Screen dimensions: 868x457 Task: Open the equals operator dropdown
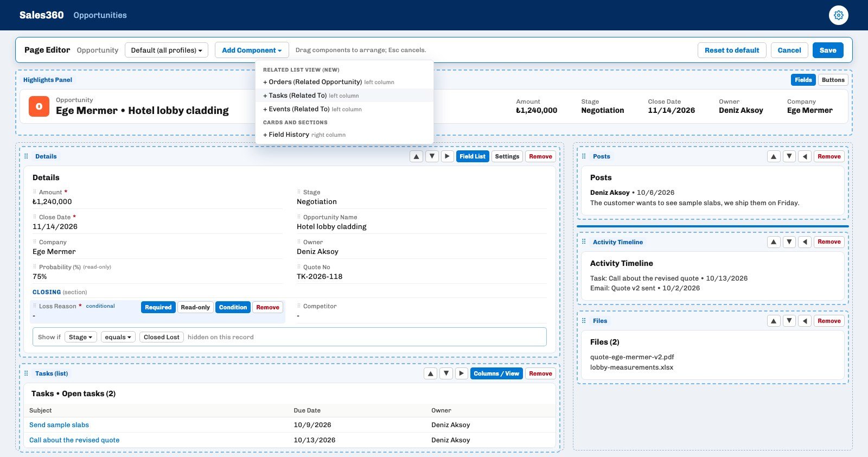[x=118, y=337]
